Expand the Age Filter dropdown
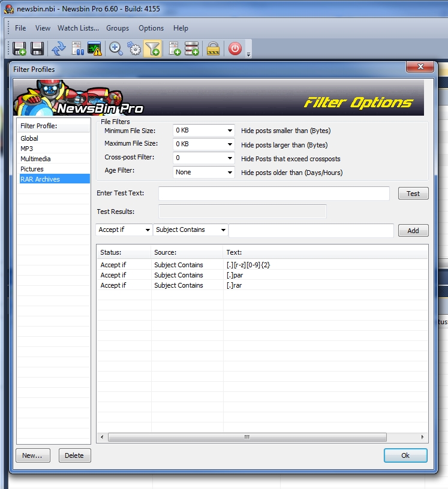The width and height of the screenshot is (448, 489). tap(230, 172)
